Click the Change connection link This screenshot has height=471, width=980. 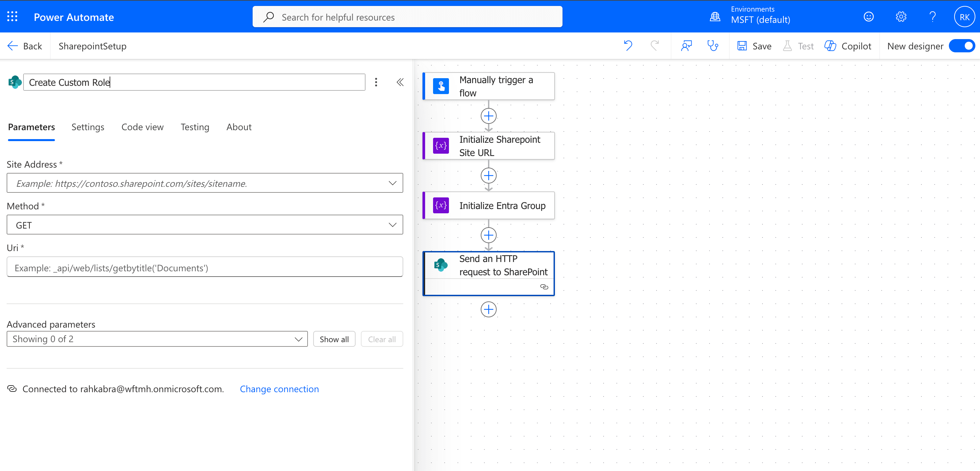[x=279, y=389]
